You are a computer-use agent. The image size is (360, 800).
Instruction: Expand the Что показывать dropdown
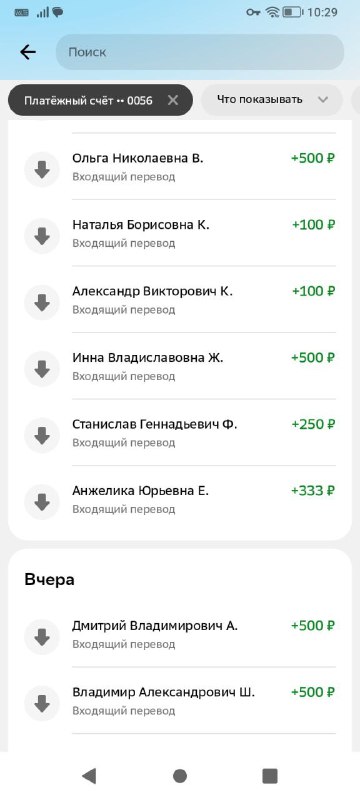click(x=272, y=99)
